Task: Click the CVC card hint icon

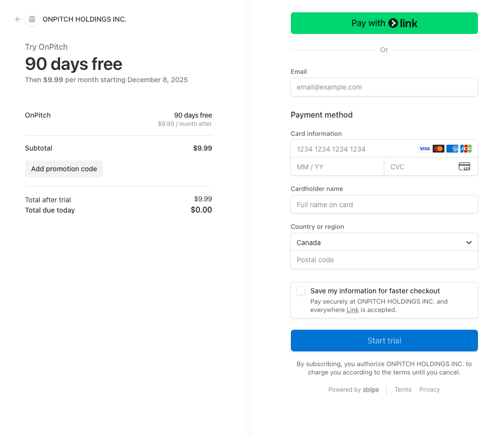Action: pos(464,167)
